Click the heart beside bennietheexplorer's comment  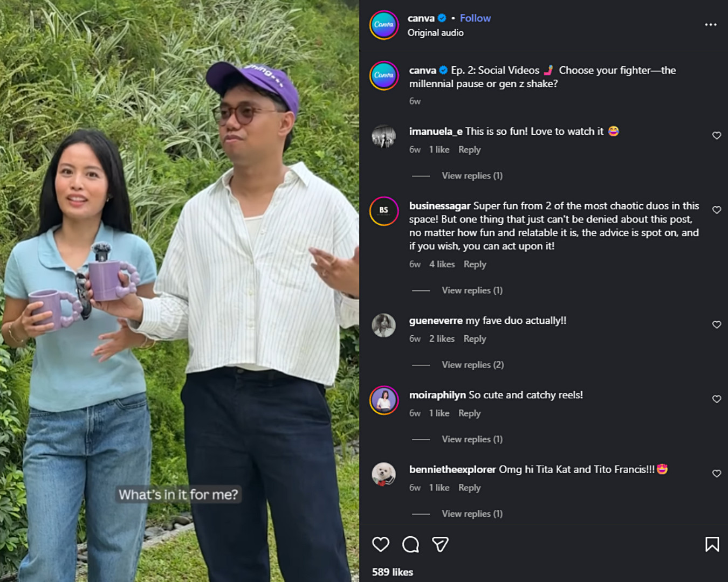[717, 474]
